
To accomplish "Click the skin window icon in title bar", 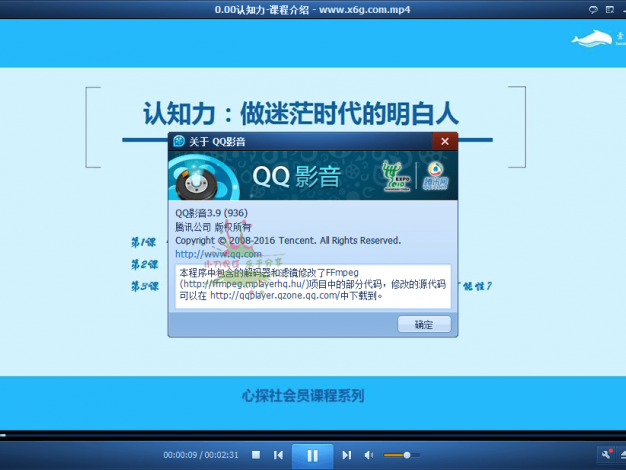I will [610, 10].
